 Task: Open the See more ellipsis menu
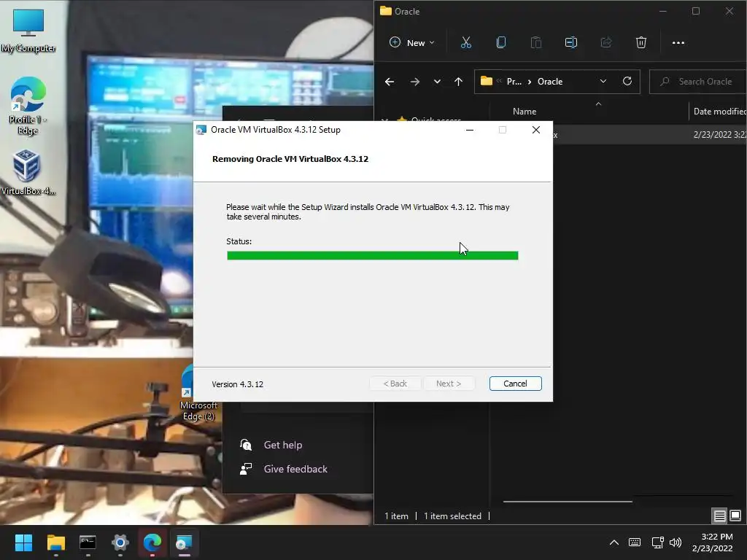(x=678, y=43)
